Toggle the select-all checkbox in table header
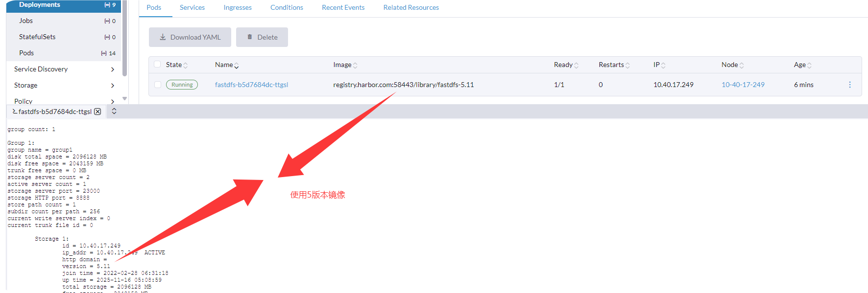Image resolution: width=868 pixels, height=293 pixels. tap(157, 64)
